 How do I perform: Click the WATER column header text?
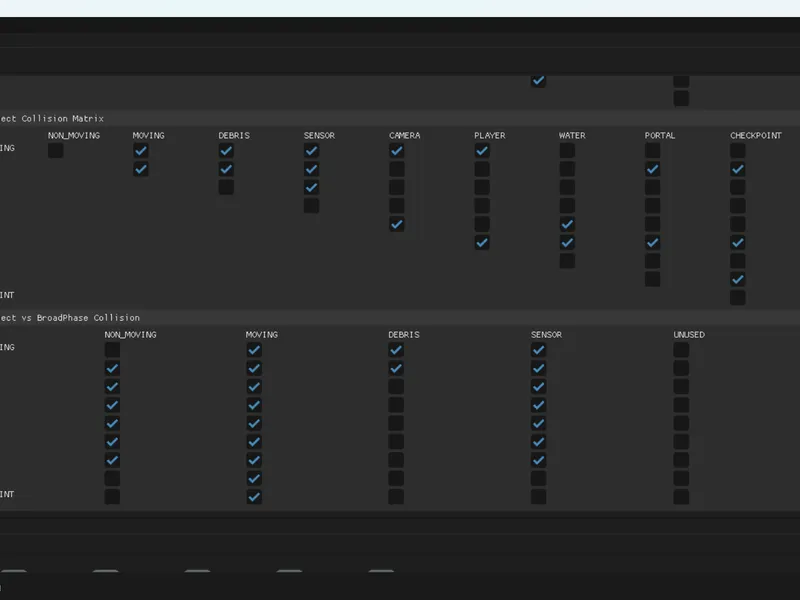[x=572, y=135]
